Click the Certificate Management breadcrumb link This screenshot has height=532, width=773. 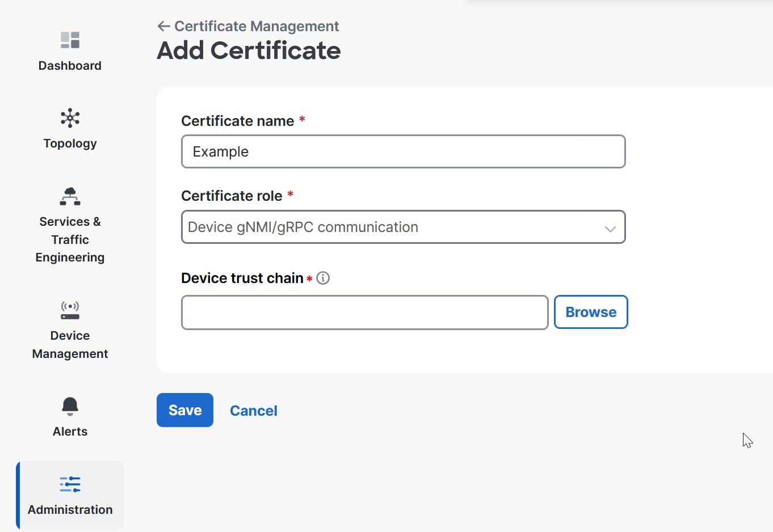click(257, 26)
